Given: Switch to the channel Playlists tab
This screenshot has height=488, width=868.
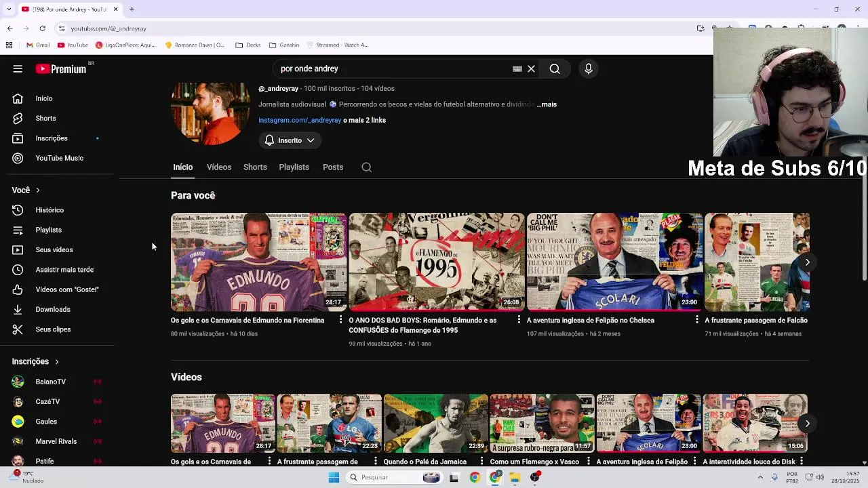Looking at the screenshot, I should pyautogui.click(x=294, y=167).
